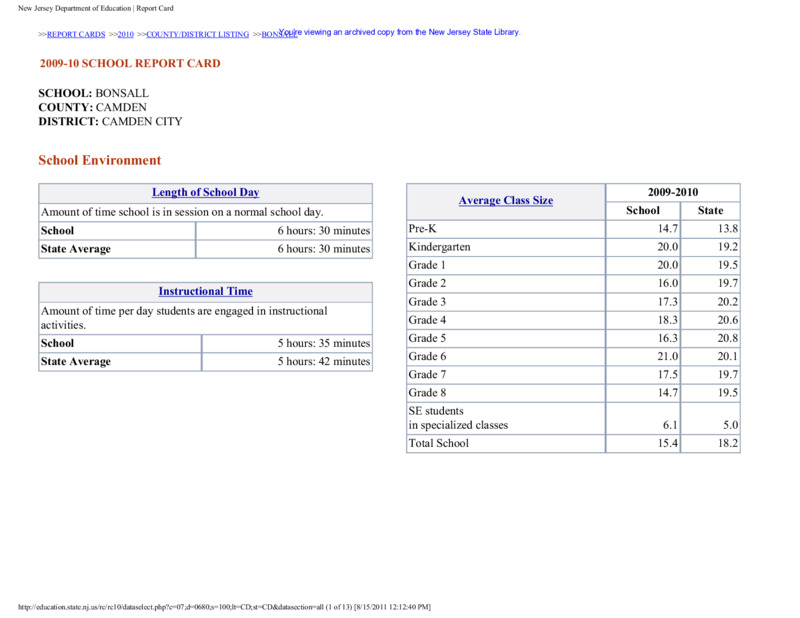Click the New Jersey Department of Education page header
Viewport: 800px width, 618px height.
click(x=96, y=8)
